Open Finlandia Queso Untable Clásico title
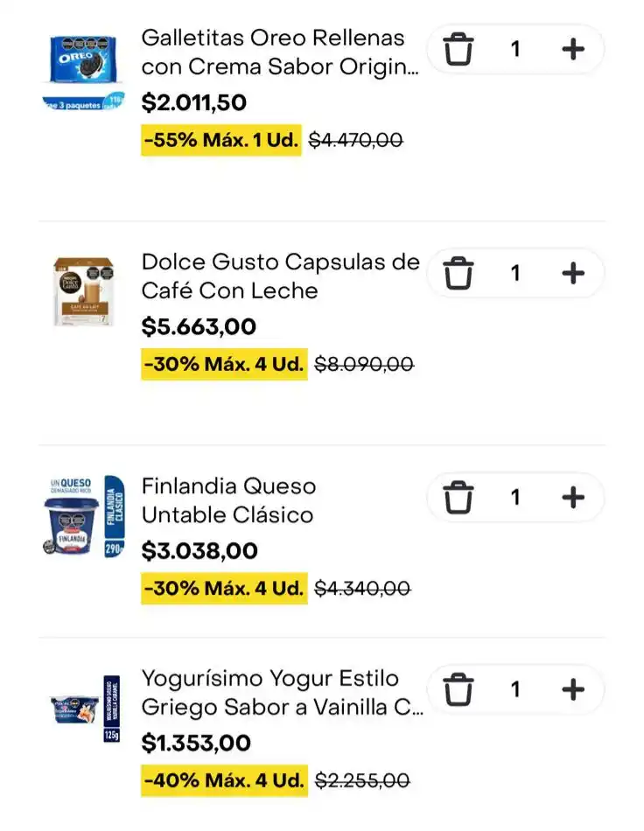Image resolution: width=644 pixels, height=831 pixels. (x=228, y=500)
